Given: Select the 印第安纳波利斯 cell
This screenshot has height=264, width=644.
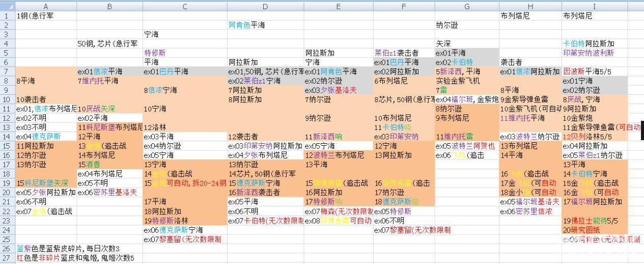Looking at the screenshot, I should (589, 52).
